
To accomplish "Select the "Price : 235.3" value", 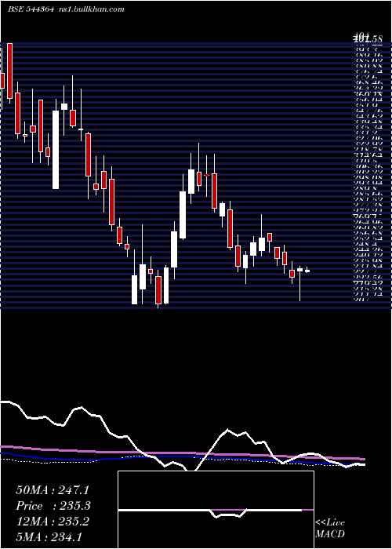I will pyautogui.click(x=53, y=506).
